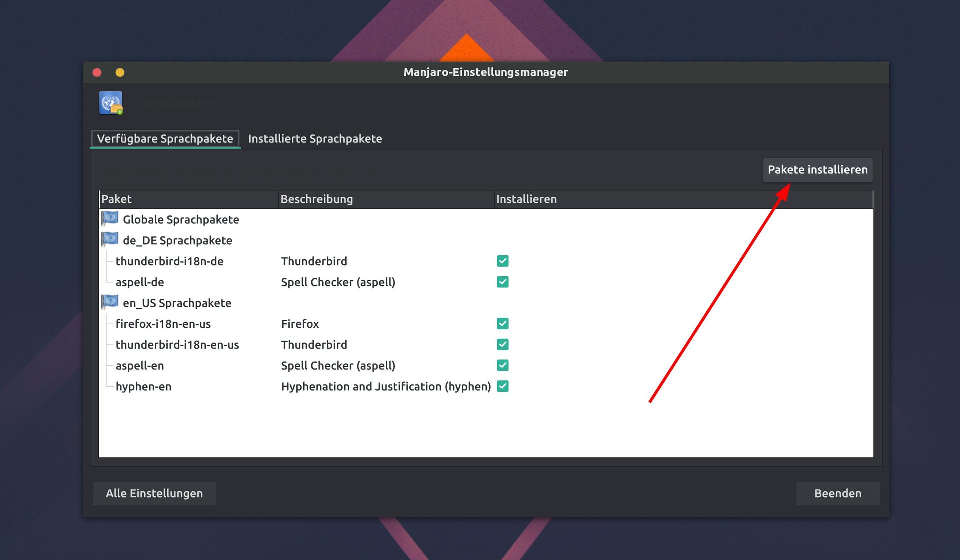The image size is (960, 560).
Task: Toggle aspell-de install checkbox
Action: click(503, 282)
